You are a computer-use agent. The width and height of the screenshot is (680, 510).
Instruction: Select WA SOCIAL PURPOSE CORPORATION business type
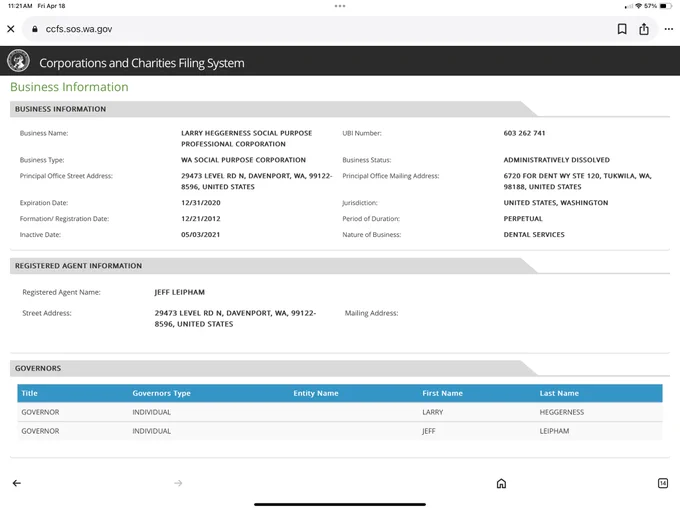point(243,160)
